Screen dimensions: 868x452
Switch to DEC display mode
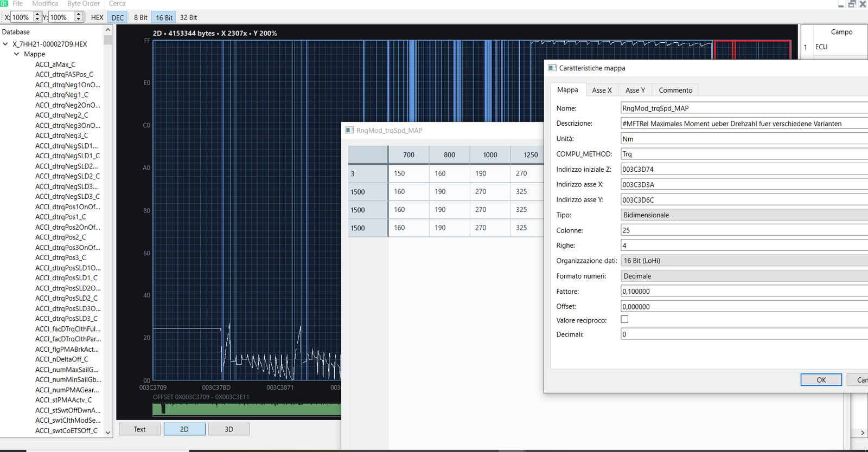118,17
